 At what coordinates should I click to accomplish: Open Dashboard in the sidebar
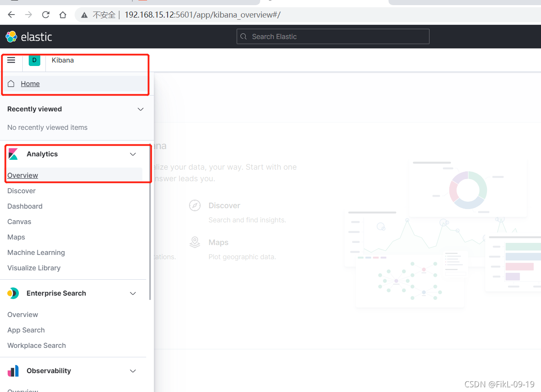tap(25, 206)
